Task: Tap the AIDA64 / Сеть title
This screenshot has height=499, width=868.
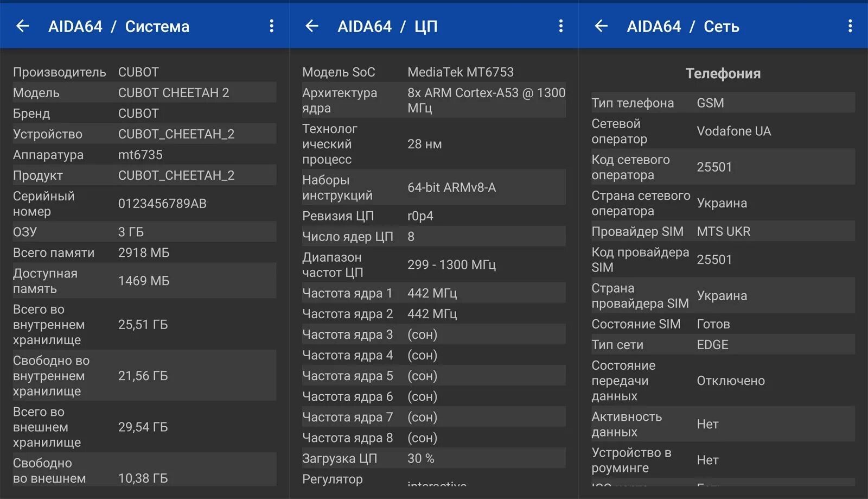Action: pos(683,27)
